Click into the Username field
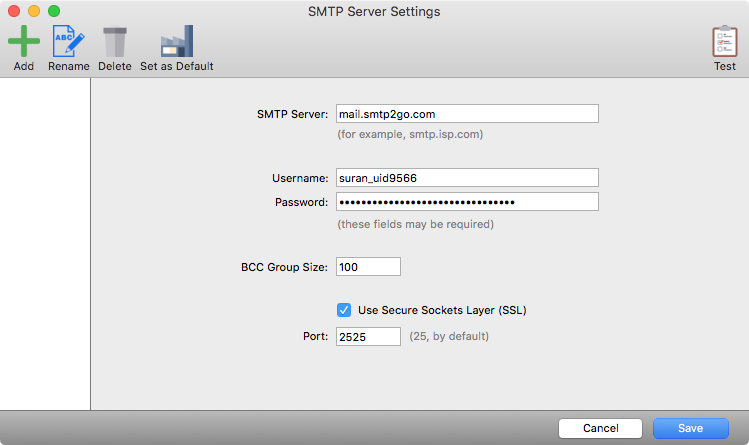Screen dimensions: 749x445 coord(467,178)
